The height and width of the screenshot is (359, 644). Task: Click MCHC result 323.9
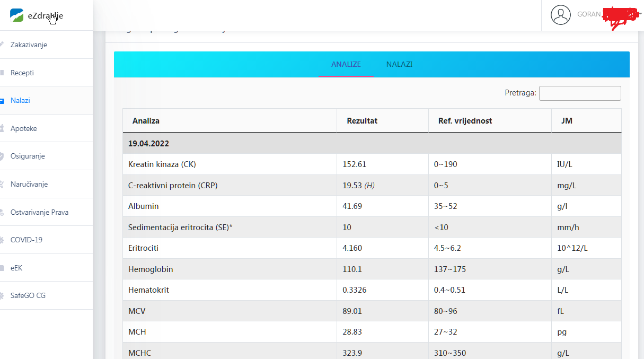pyautogui.click(x=352, y=353)
